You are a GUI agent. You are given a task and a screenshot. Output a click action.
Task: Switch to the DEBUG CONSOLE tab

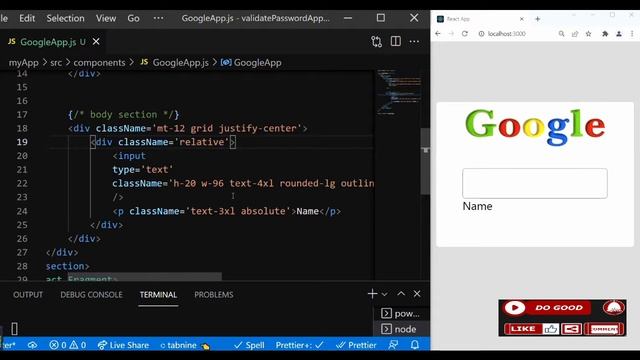(x=91, y=295)
